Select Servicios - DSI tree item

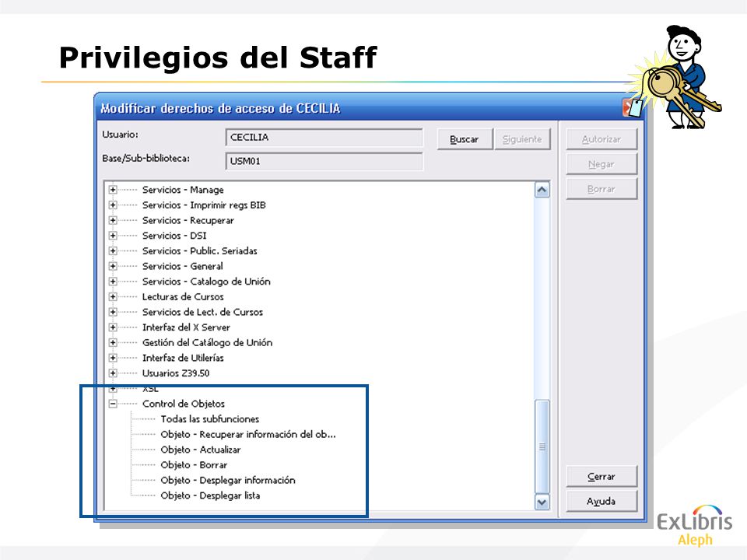tap(174, 235)
